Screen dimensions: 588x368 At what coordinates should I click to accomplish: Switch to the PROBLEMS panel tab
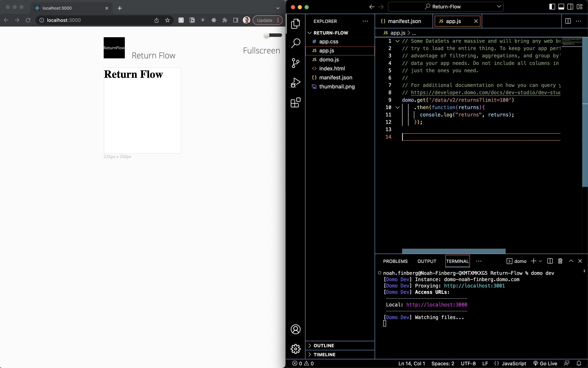point(395,261)
